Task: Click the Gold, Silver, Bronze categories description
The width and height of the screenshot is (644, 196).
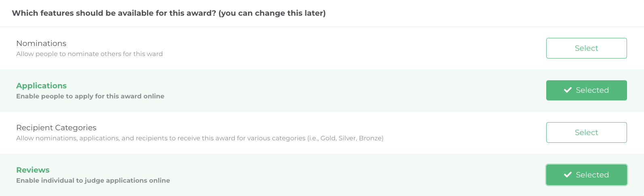Action: (200, 138)
